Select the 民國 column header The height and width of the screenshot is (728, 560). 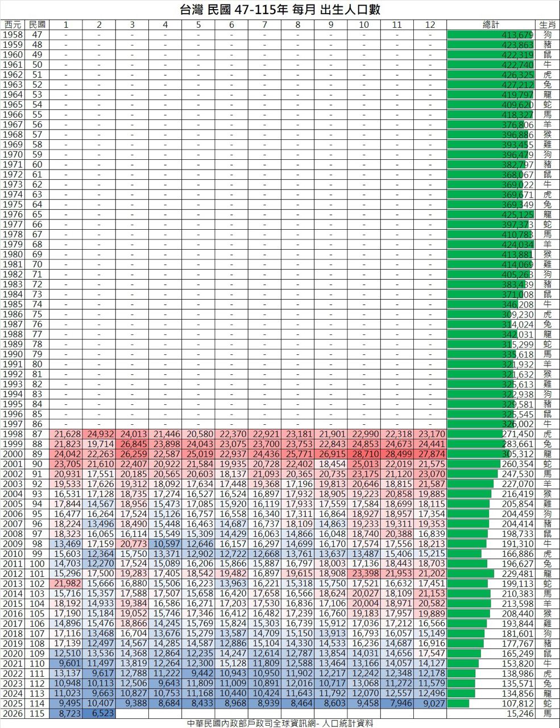coord(38,24)
